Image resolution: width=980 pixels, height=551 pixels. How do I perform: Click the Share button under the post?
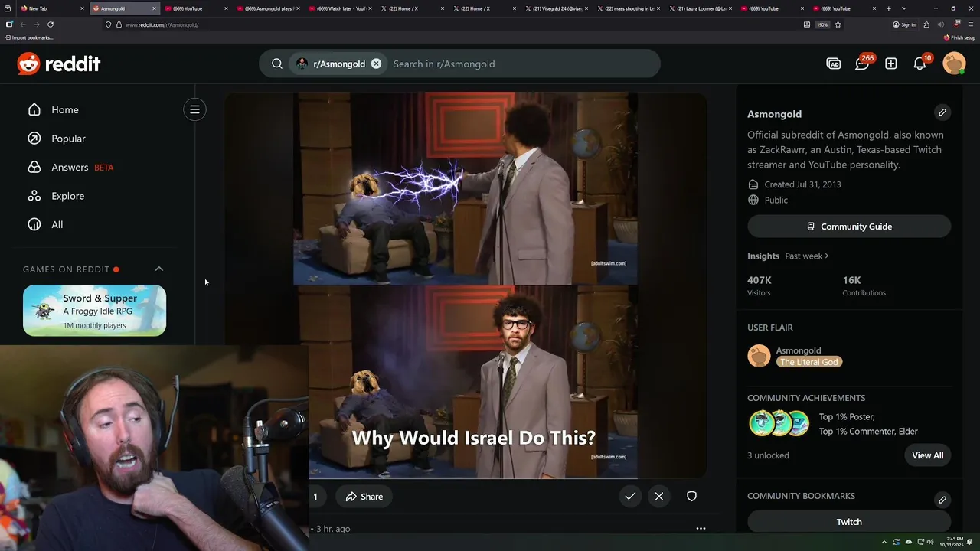click(364, 497)
